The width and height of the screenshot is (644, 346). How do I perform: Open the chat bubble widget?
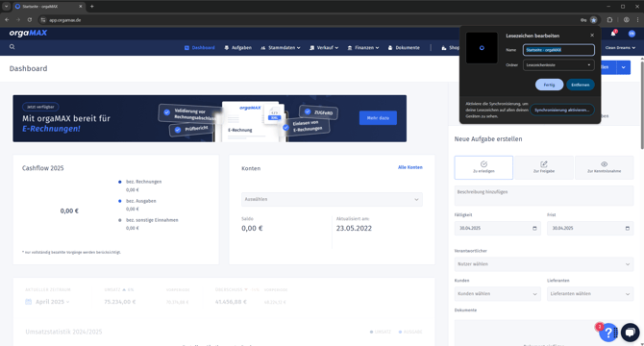pos(630,332)
